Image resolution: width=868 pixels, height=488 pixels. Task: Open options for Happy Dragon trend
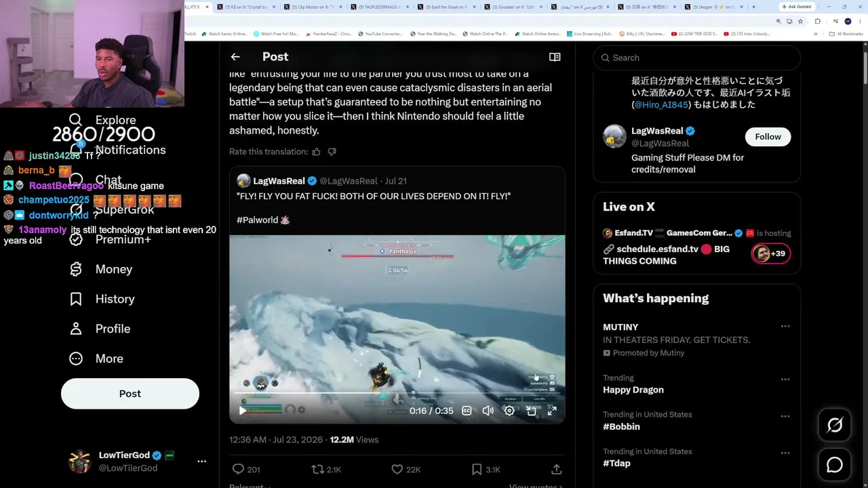tap(785, 380)
